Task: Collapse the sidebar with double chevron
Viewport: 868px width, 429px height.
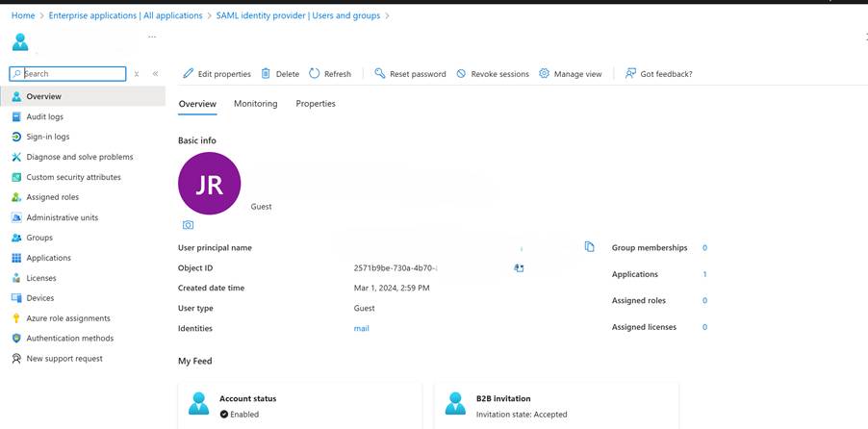Action: pyautogui.click(x=156, y=74)
